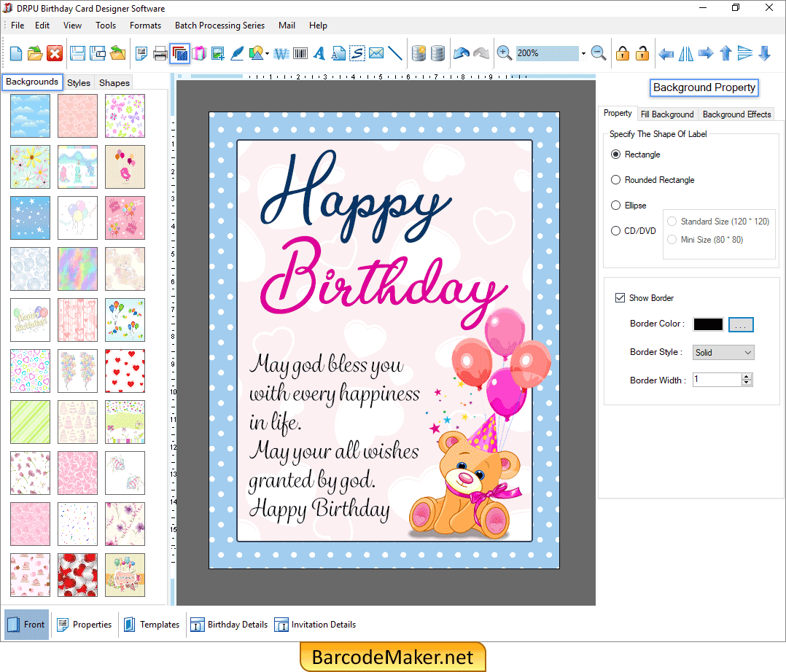Screen dimensions: 786x672
Task: Click the down arrow alignment icon
Action: 764,53
